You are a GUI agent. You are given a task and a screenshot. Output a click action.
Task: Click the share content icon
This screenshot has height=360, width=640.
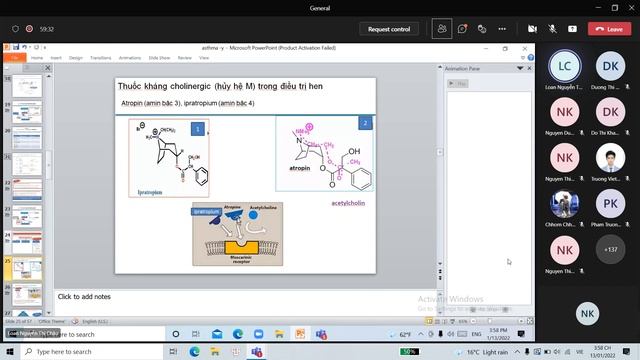coord(572,29)
